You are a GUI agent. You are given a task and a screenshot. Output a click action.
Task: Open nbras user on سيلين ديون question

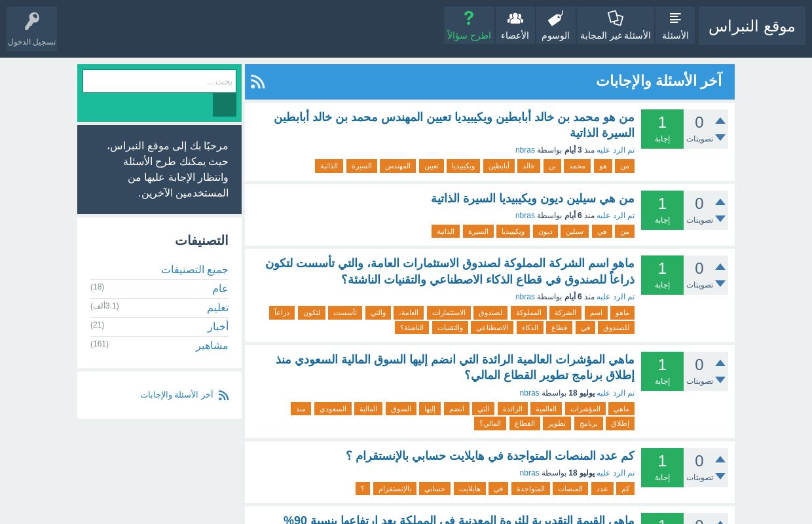click(x=525, y=215)
